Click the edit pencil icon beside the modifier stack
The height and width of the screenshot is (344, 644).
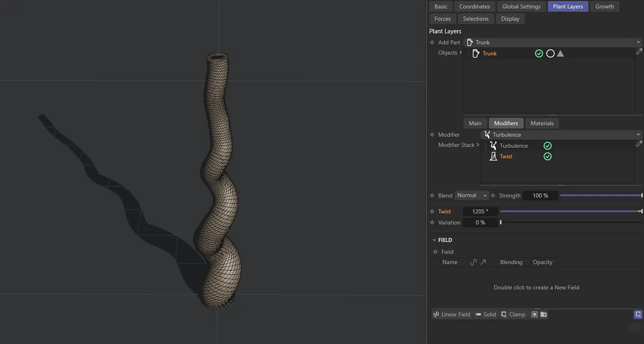pyautogui.click(x=639, y=144)
